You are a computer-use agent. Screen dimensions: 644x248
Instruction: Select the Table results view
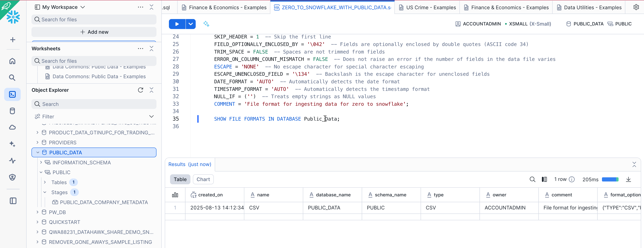(180, 179)
